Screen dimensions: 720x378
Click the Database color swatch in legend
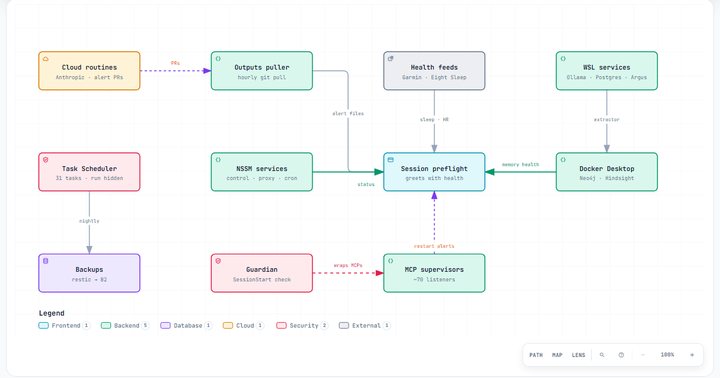[165, 326]
